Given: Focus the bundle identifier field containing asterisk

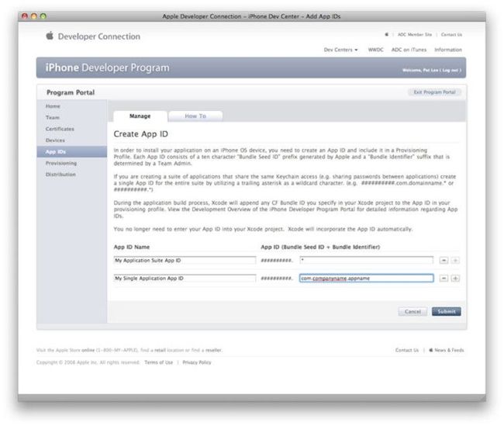Looking at the screenshot, I should 367,260.
